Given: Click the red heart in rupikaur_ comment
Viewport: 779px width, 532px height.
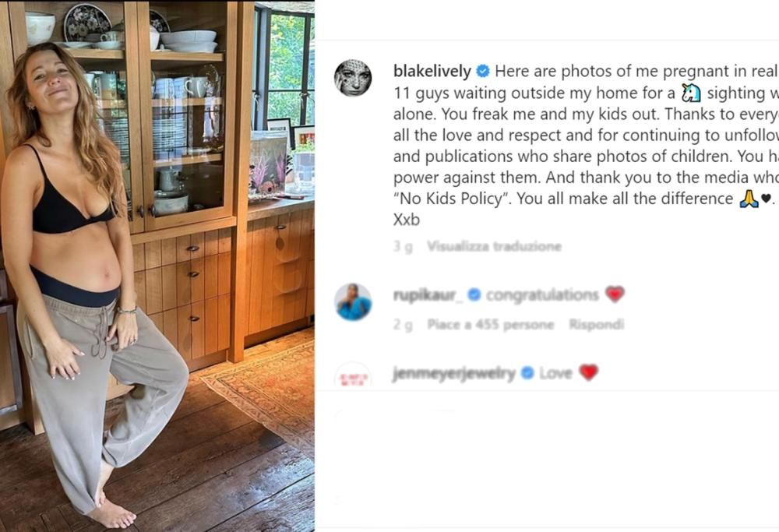Looking at the screenshot, I should (x=615, y=294).
